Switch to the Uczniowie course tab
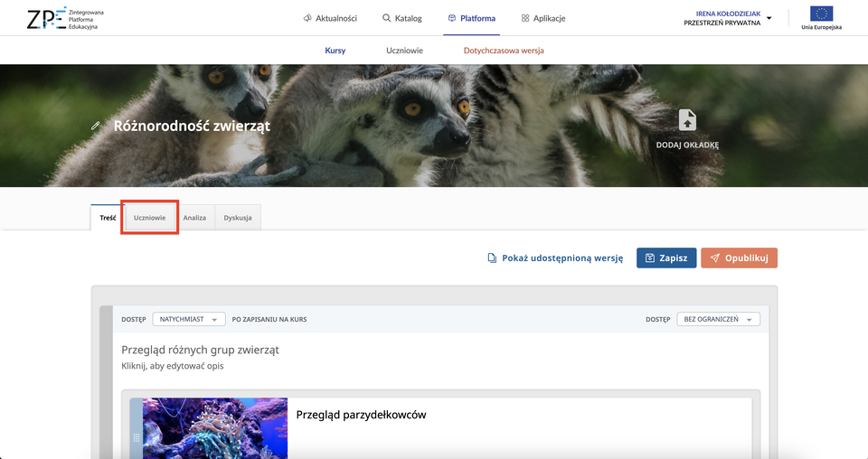The width and height of the screenshot is (868, 459). tap(150, 218)
